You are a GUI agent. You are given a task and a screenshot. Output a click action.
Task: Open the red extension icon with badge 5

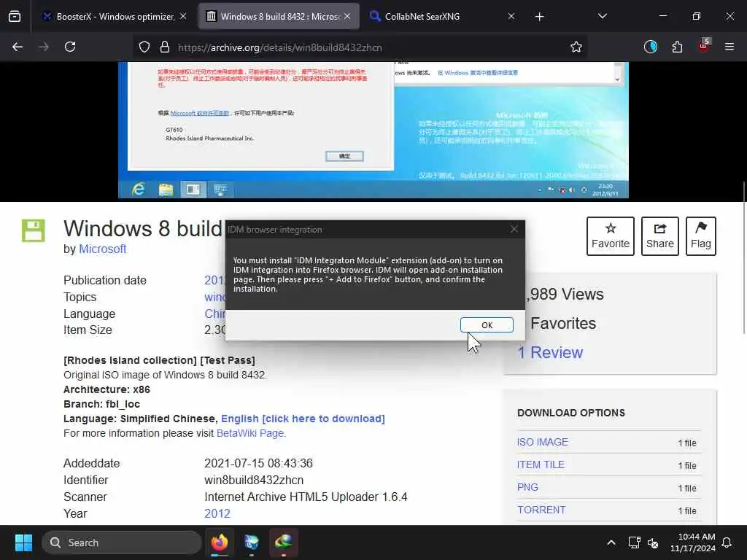coord(704,46)
